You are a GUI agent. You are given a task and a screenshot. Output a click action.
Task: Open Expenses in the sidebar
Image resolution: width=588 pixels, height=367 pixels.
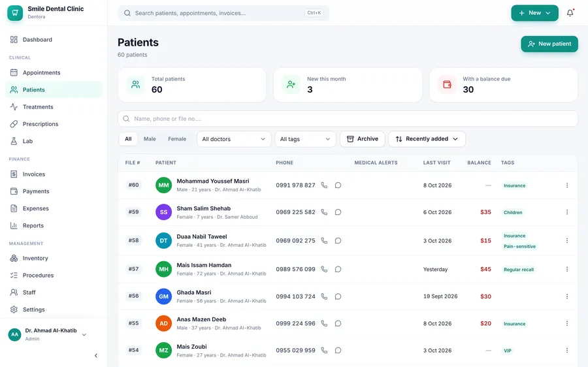click(x=54, y=208)
